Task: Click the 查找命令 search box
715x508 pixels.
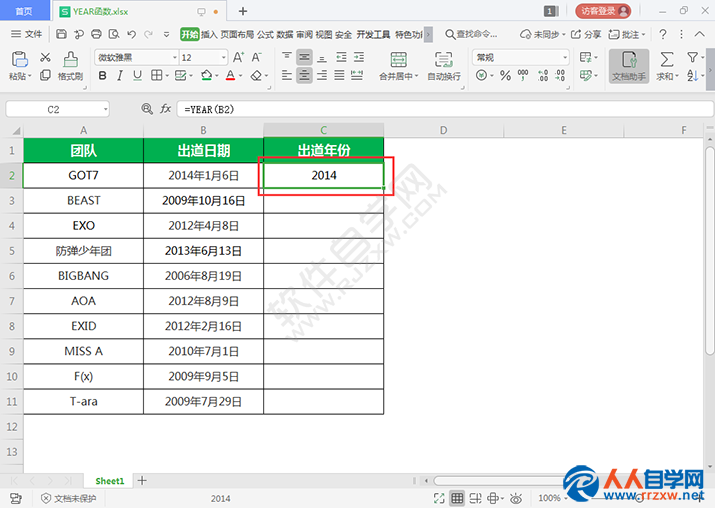Action: pos(471,34)
